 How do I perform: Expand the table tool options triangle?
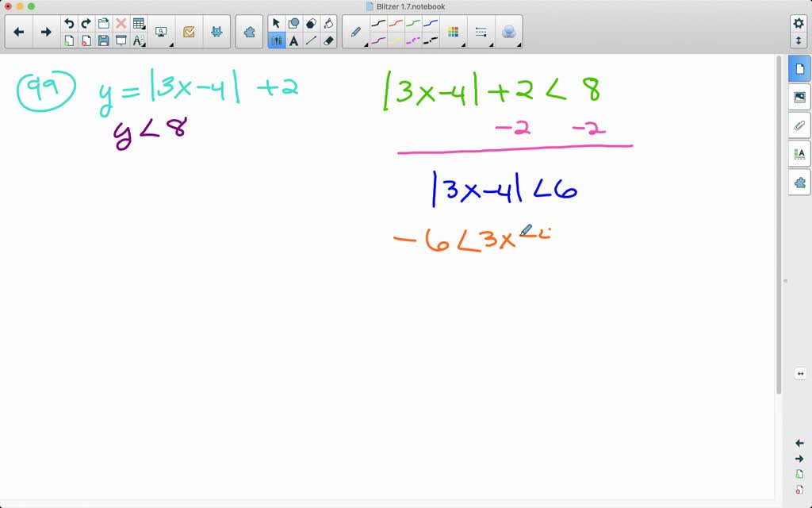145,27
